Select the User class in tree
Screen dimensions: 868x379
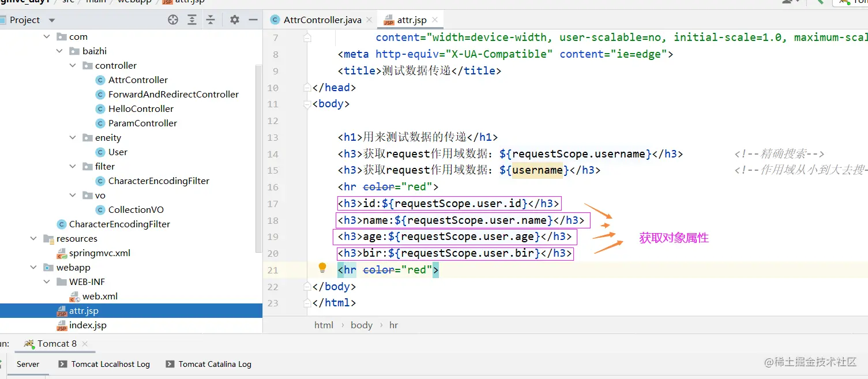point(118,152)
